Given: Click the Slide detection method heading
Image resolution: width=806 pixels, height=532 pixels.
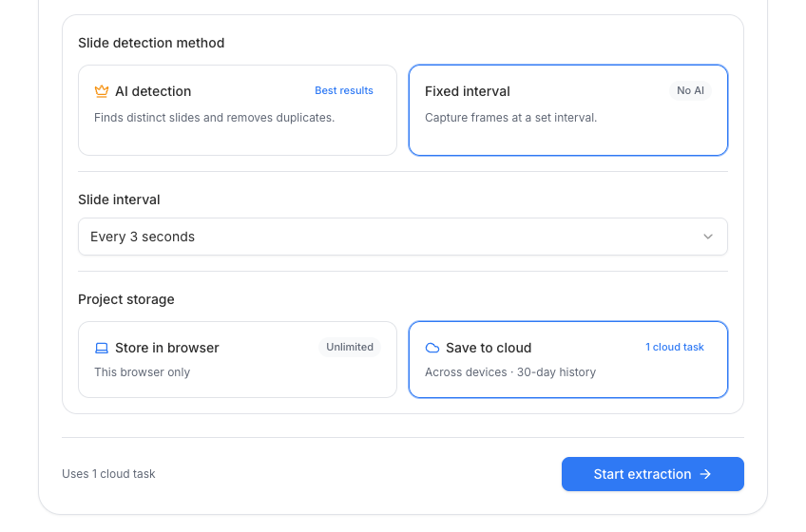Looking at the screenshot, I should 151,43.
